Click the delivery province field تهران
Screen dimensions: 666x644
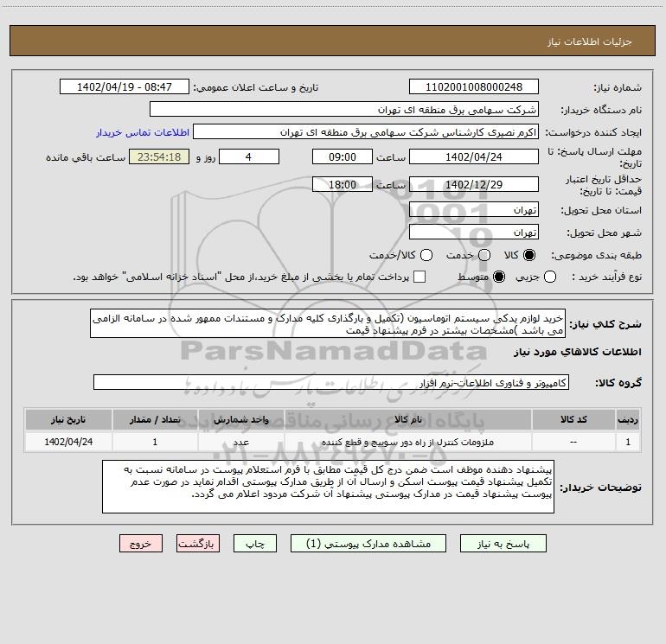(x=474, y=210)
